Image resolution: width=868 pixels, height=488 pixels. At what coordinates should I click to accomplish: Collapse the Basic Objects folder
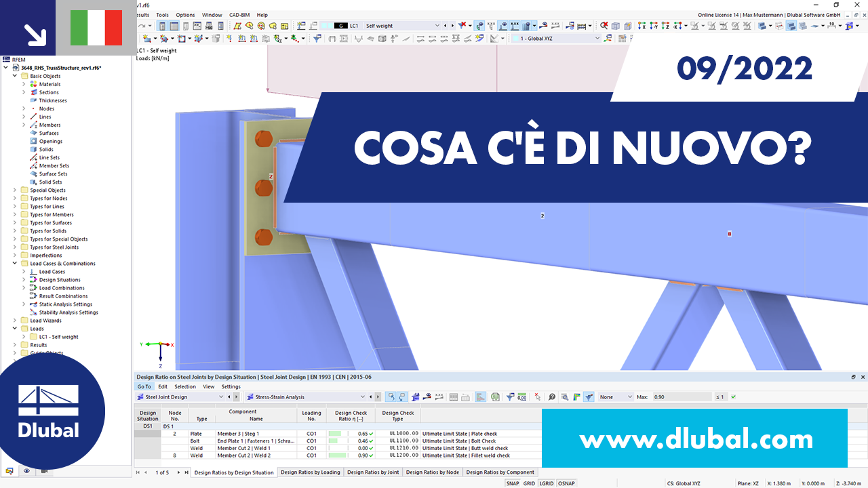(16, 76)
